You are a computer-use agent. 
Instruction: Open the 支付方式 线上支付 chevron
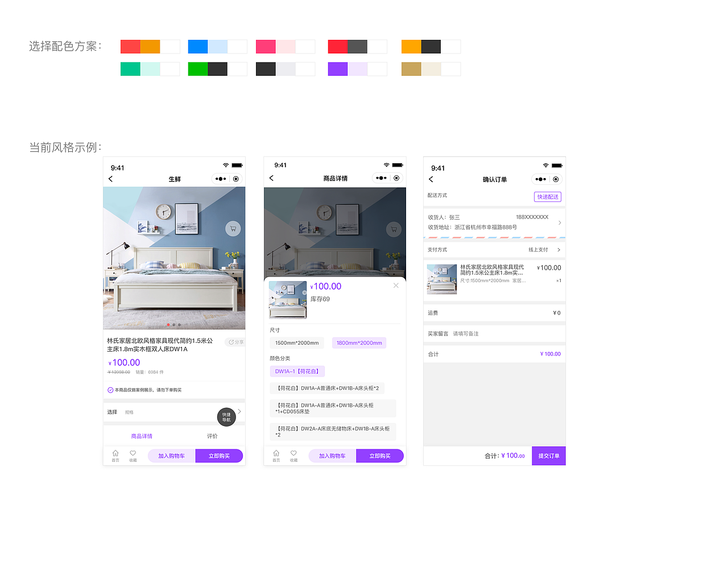[x=559, y=250]
